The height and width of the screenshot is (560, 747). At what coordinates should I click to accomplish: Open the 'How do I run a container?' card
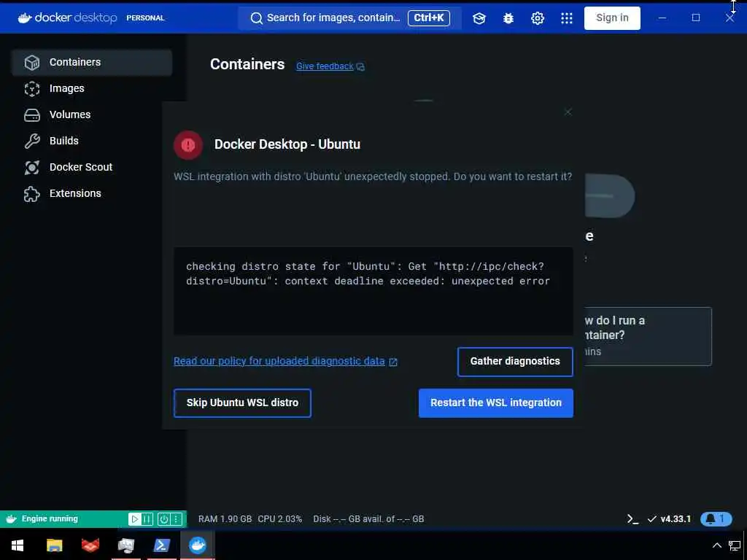648,336
